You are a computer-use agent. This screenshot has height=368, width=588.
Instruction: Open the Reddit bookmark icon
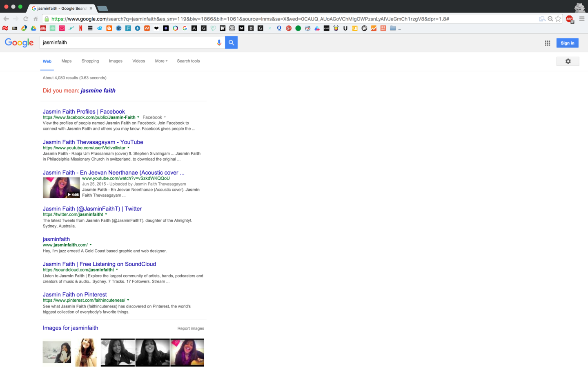click(307, 28)
